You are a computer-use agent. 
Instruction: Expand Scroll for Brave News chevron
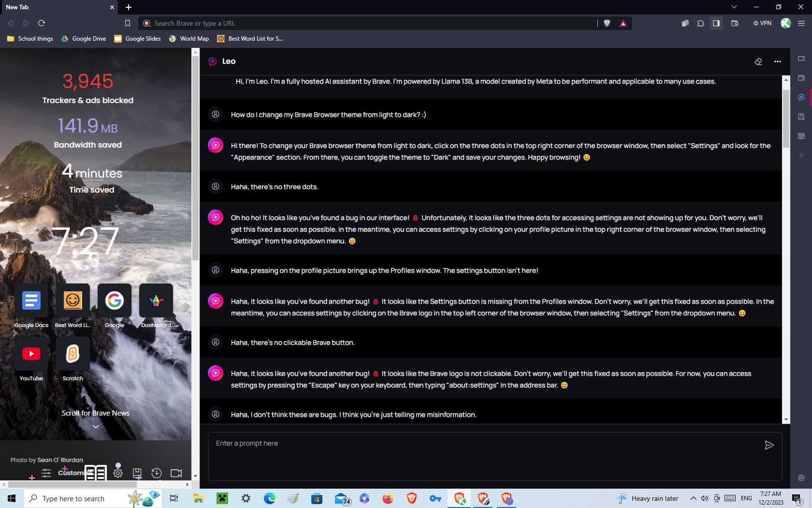coord(96,426)
